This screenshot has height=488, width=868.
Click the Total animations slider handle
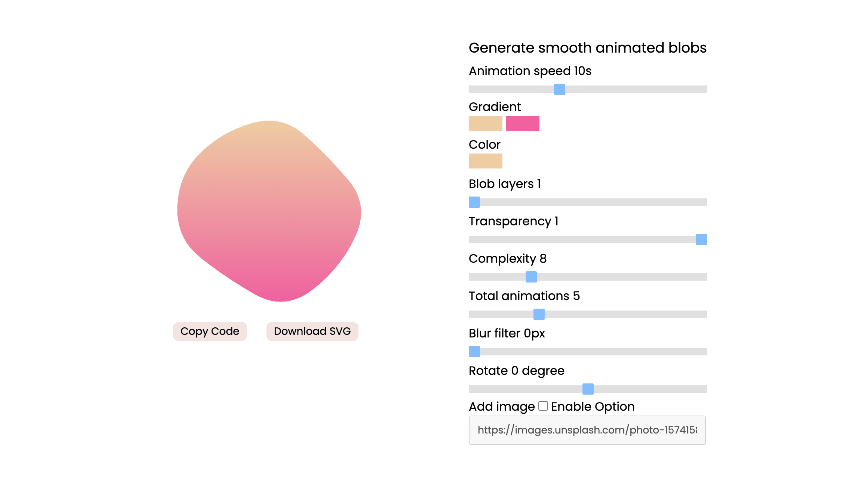point(539,314)
